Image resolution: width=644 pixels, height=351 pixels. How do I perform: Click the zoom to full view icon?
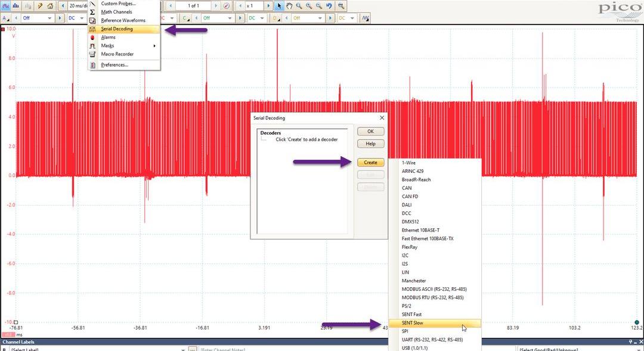tap(341, 6)
